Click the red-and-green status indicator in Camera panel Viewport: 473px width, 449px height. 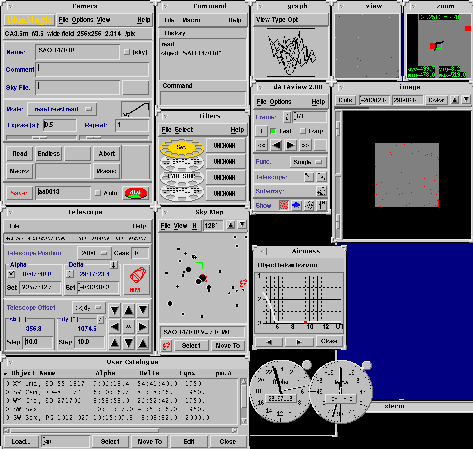[x=136, y=193]
